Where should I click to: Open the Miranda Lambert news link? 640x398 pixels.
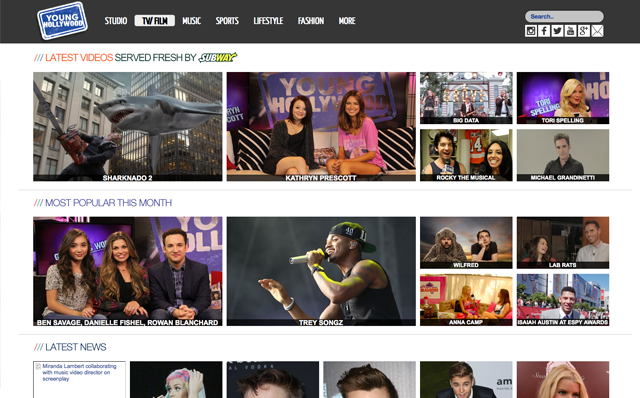tap(79, 372)
